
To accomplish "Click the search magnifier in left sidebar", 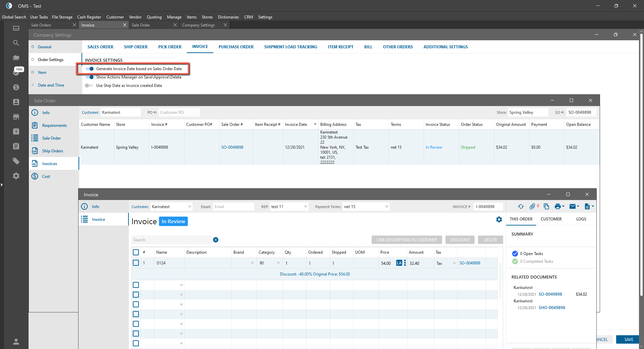I will (16, 43).
